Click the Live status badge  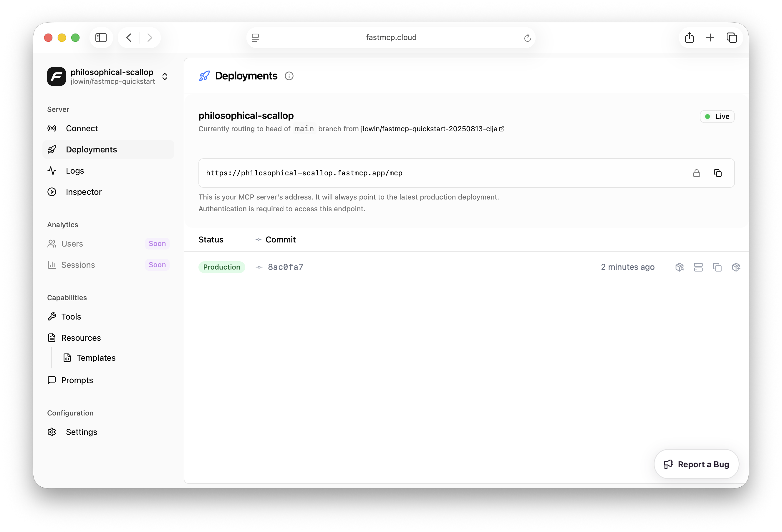[717, 116]
